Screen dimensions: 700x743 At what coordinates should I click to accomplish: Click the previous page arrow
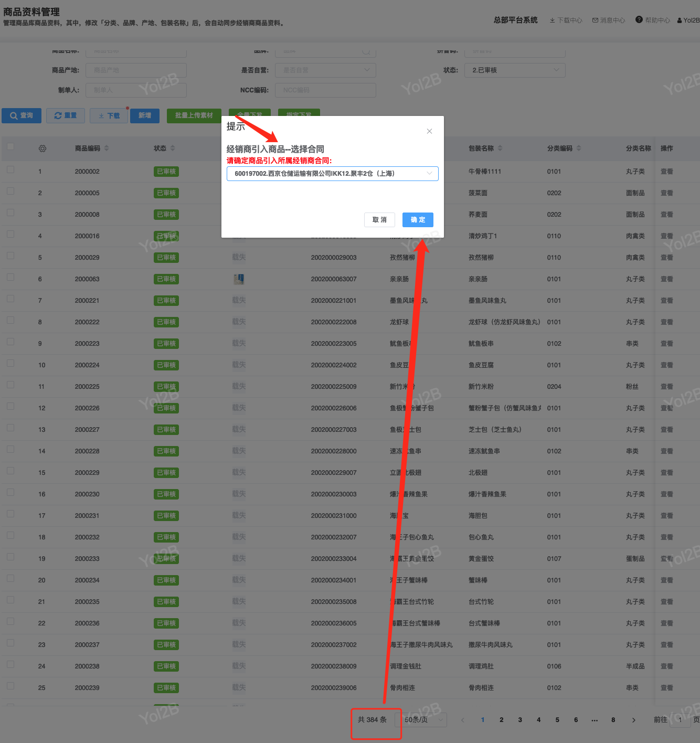coord(462,720)
